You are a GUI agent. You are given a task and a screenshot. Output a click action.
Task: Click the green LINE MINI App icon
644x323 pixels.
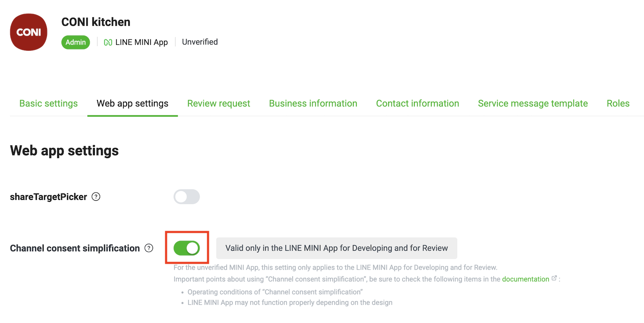pyautogui.click(x=108, y=42)
